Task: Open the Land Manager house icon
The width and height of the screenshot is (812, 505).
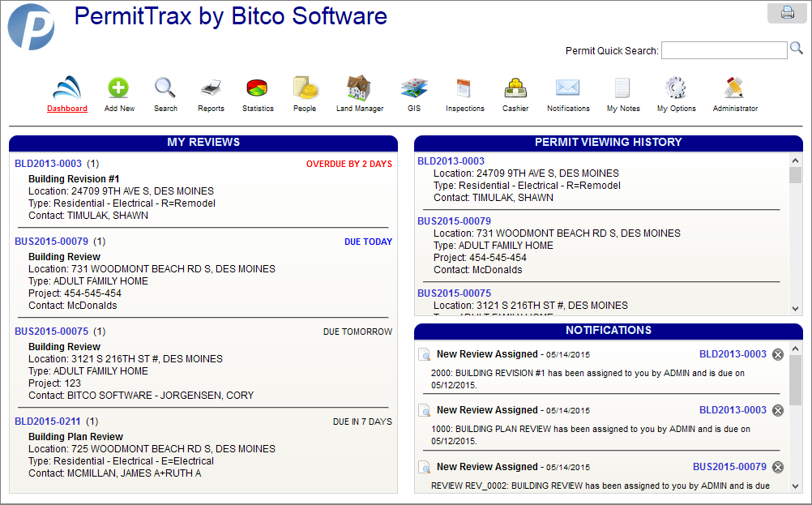Action: [359, 88]
